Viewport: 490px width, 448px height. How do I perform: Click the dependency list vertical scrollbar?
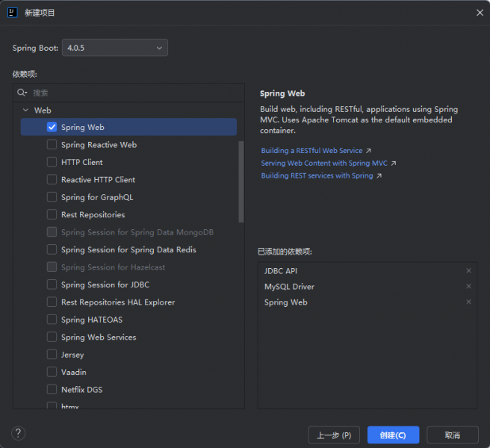pyautogui.click(x=241, y=182)
